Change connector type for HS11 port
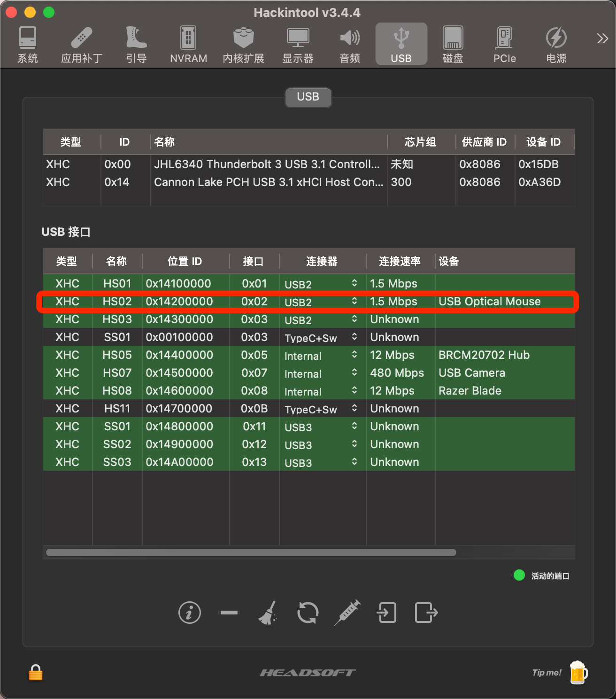This screenshot has width=616, height=699. click(x=322, y=409)
